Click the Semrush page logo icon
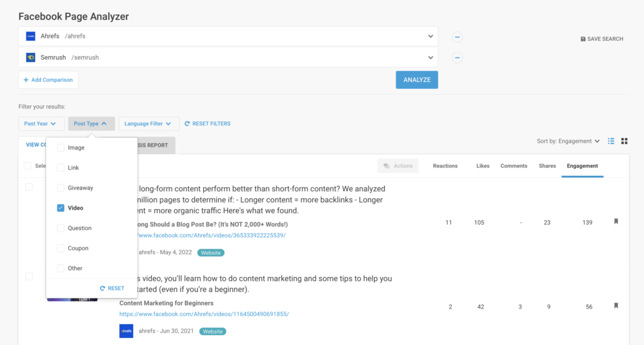 pos(30,57)
